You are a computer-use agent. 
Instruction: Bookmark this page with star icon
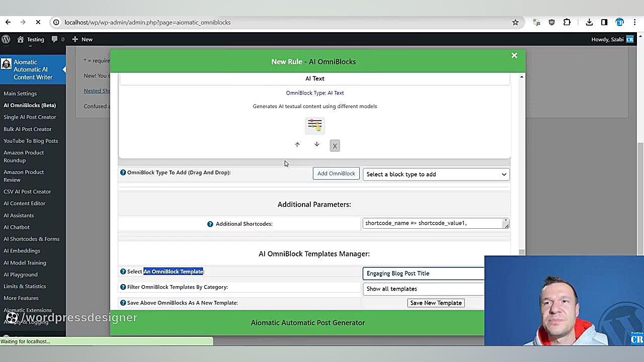coord(515,22)
